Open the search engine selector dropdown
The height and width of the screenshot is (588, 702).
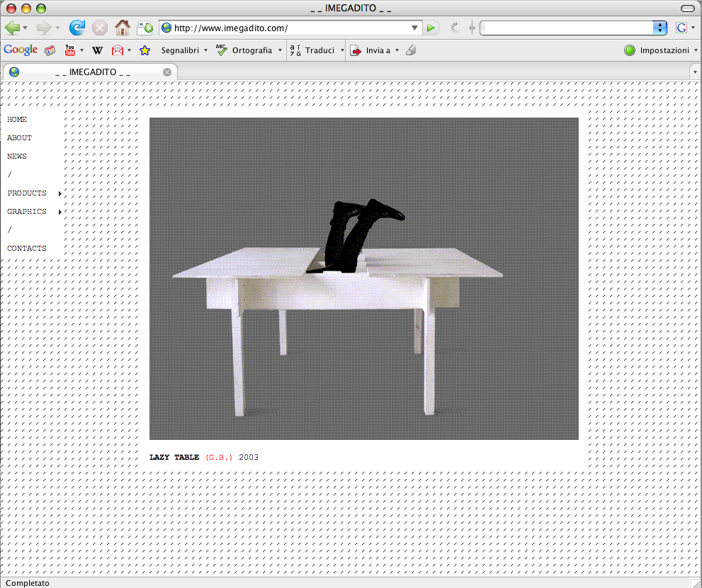[660, 28]
